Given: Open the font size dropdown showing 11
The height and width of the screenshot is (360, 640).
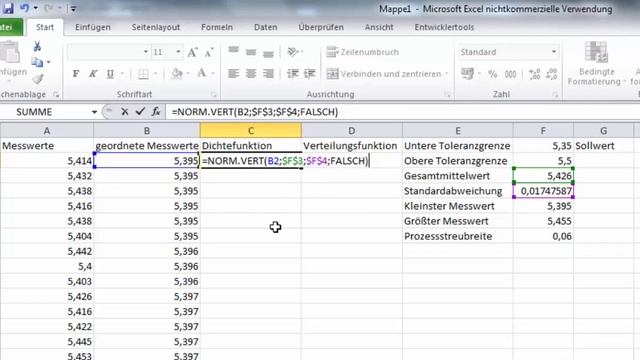Looking at the screenshot, I should (178, 52).
